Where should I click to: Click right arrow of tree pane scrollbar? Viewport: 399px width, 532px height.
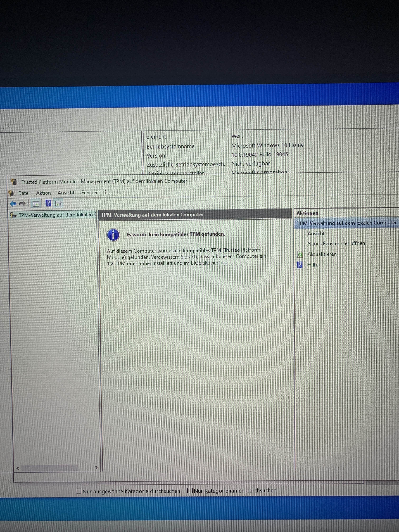pos(96,468)
